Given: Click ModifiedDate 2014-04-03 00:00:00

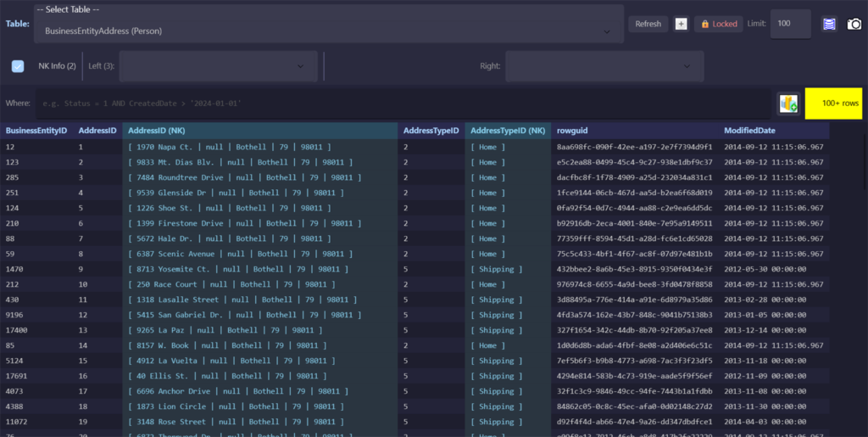Looking at the screenshot, I should 765,422.
